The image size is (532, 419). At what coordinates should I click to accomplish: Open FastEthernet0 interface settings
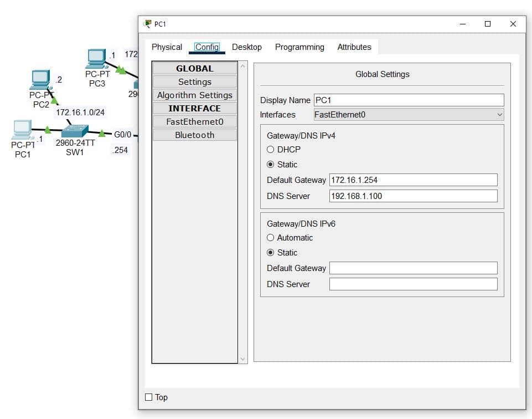(195, 122)
